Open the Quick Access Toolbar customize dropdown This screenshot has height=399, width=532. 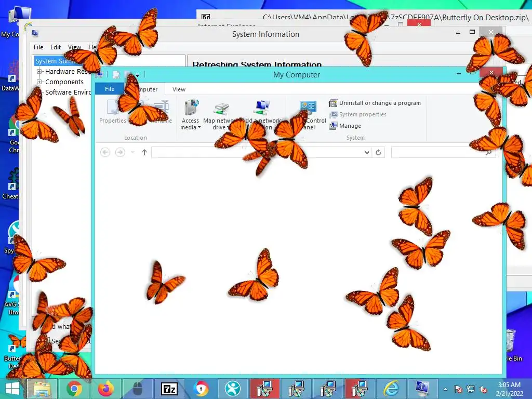137,75
